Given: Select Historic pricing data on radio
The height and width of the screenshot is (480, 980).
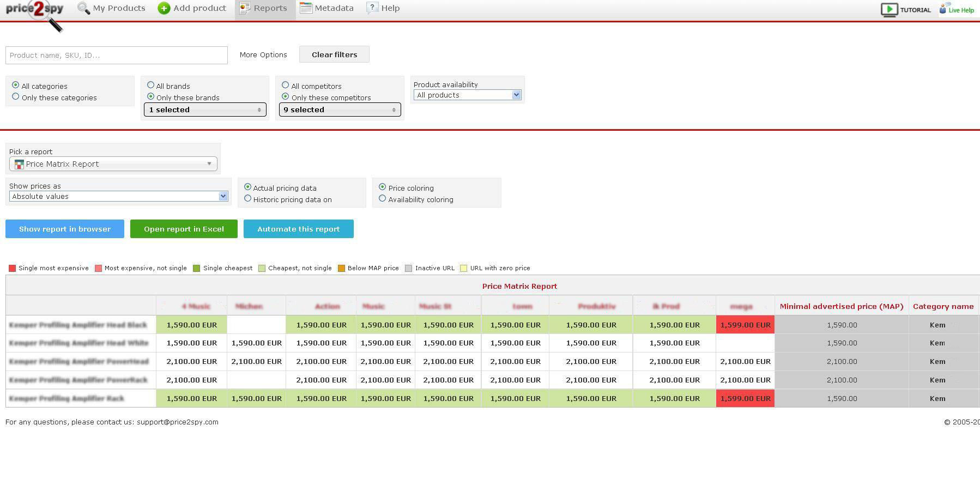Looking at the screenshot, I should pos(248,198).
